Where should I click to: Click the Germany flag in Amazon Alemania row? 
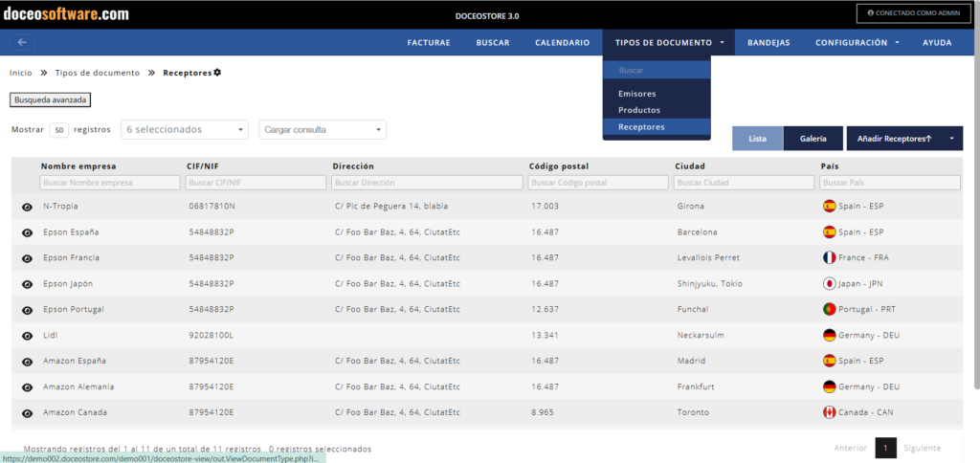830,386
